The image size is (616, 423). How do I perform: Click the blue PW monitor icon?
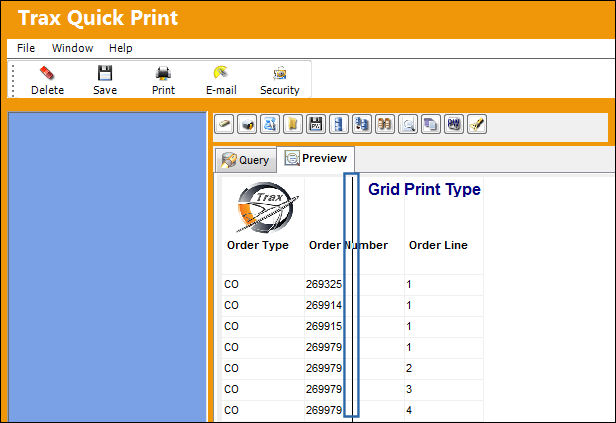pos(454,125)
